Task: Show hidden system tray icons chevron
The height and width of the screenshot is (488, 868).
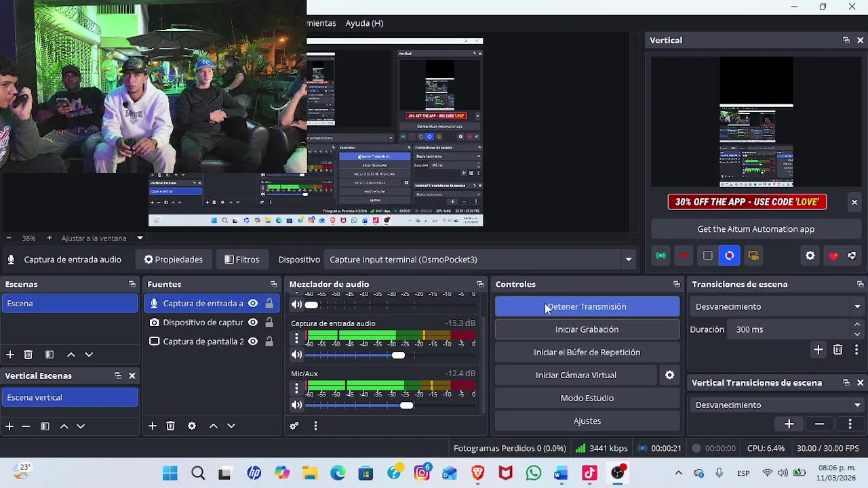Action: coord(678,473)
